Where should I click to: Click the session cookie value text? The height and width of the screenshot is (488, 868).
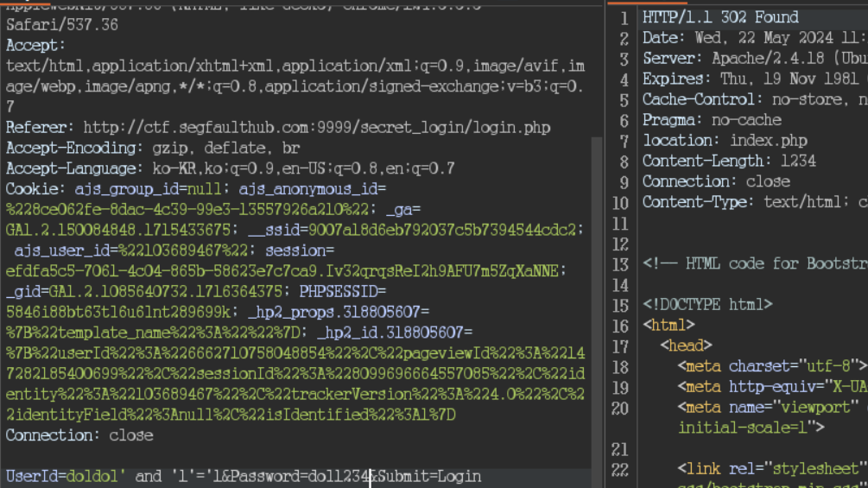coord(284,271)
